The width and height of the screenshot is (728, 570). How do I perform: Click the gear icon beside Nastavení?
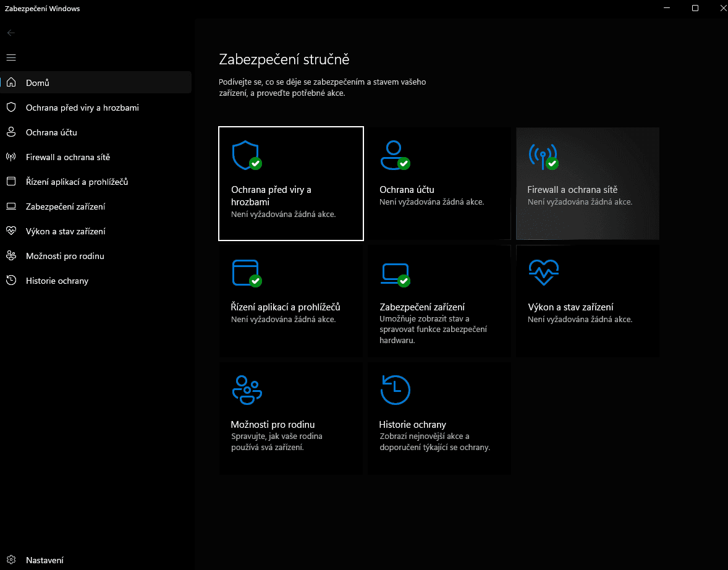click(11, 559)
